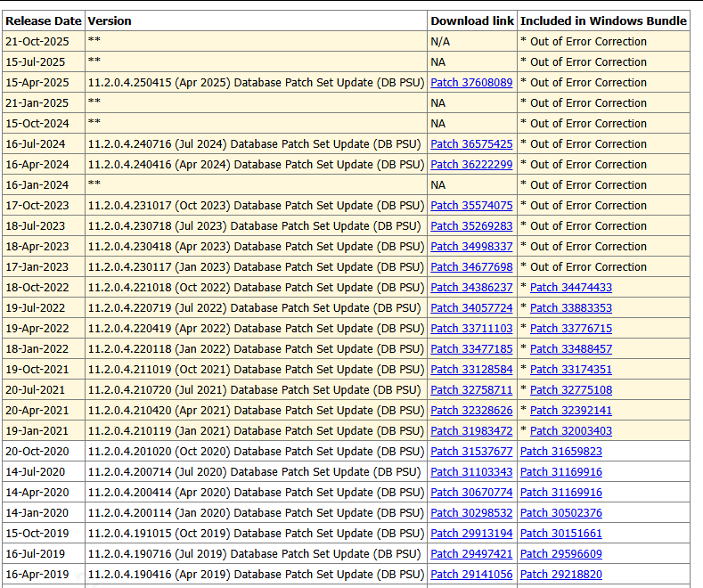Viewport: 703px width, 588px height.
Task: Open Windows bundle Patch 33488457
Action: point(571,348)
